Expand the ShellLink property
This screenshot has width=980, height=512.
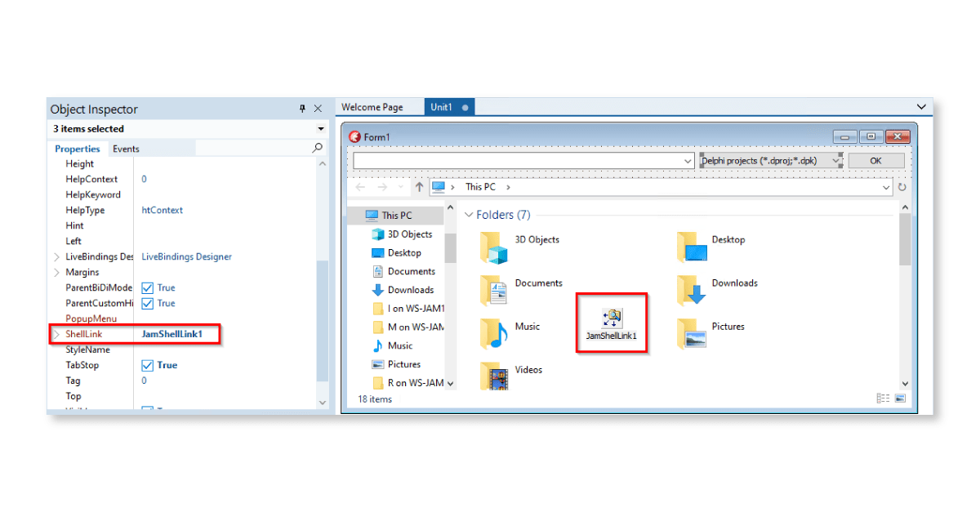pyautogui.click(x=56, y=335)
